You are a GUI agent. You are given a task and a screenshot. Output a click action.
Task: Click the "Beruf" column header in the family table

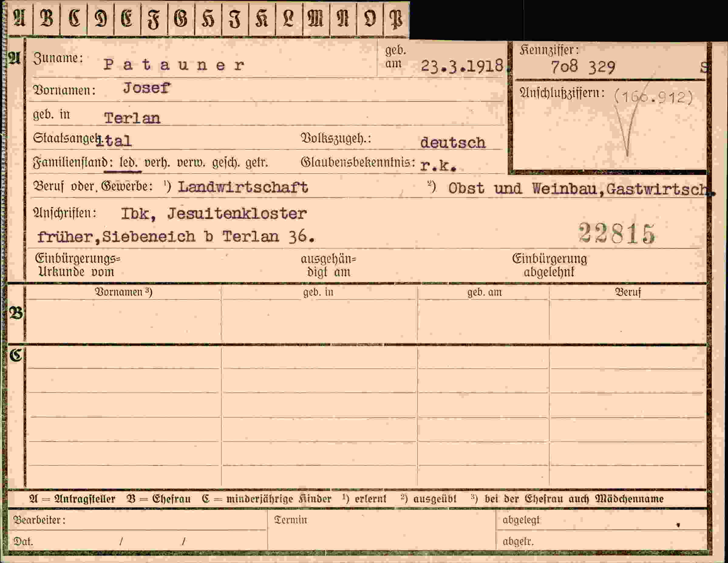(x=628, y=292)
